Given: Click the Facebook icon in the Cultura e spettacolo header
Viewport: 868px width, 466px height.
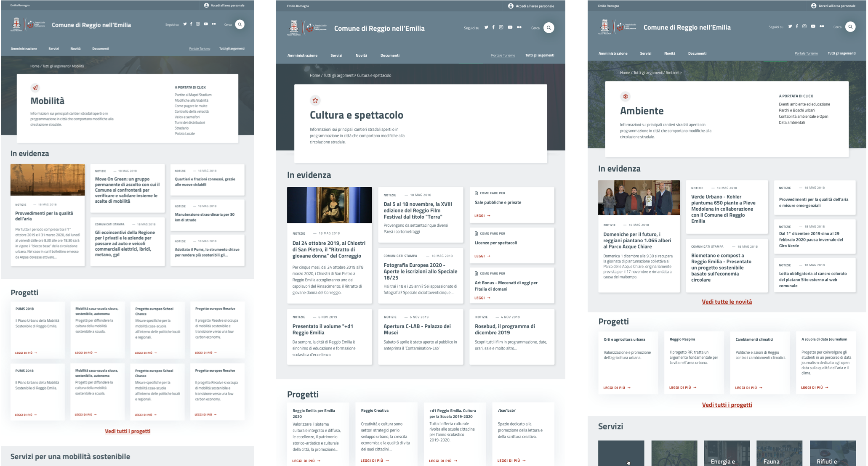Looking at the screenshot, I should click(493, 27).
